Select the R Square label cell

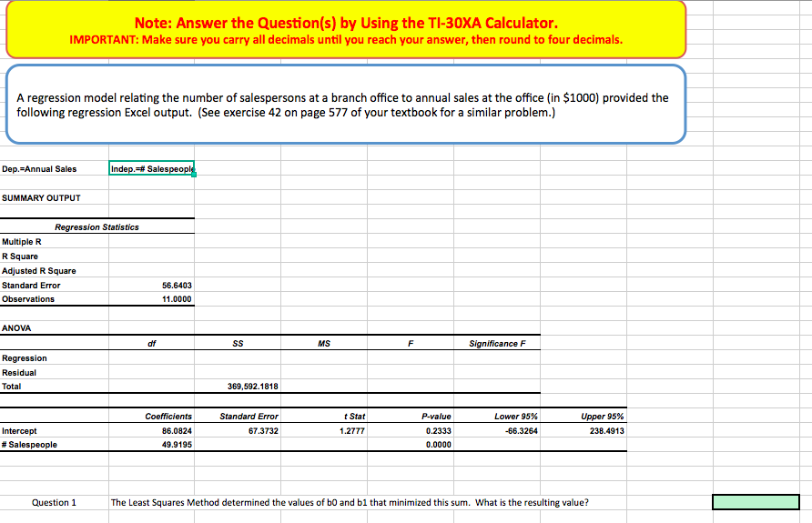(20, 256)
